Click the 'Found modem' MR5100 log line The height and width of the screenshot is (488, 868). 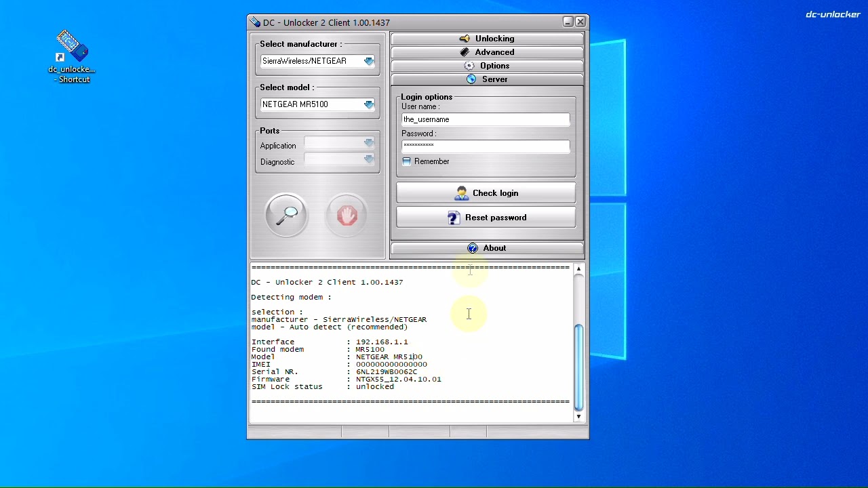click(318, 349)
